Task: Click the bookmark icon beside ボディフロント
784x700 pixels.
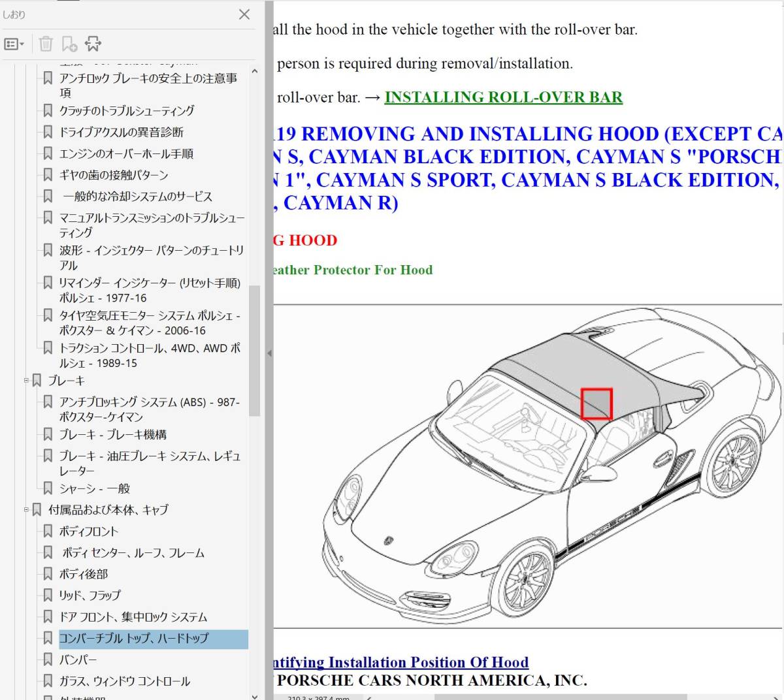Action: (x=48, y=530)
